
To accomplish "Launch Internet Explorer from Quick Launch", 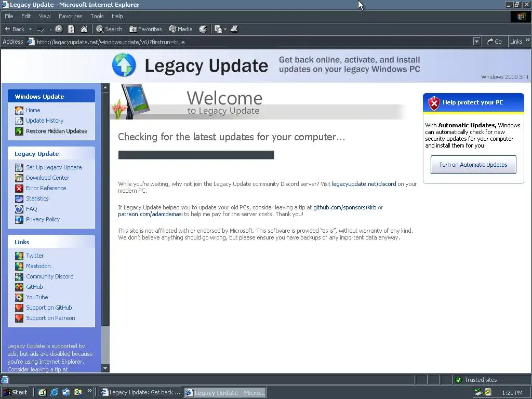I will coord(54,392).
